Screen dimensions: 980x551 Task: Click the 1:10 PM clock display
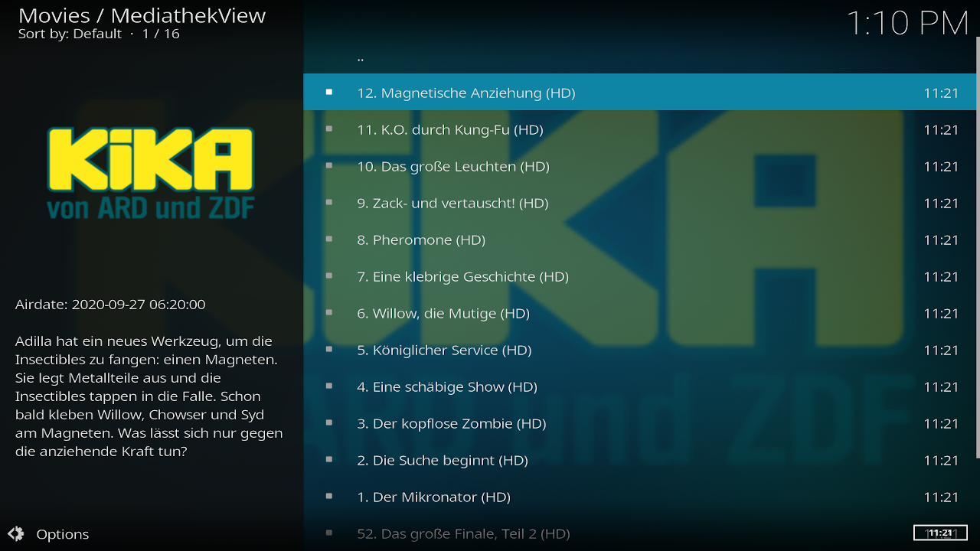[x=907, y=23]
